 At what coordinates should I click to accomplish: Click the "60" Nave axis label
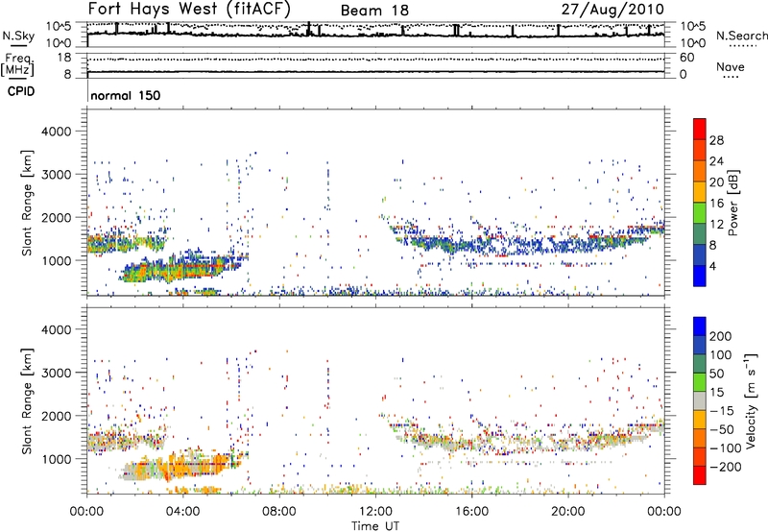click(x=686, y=58)
